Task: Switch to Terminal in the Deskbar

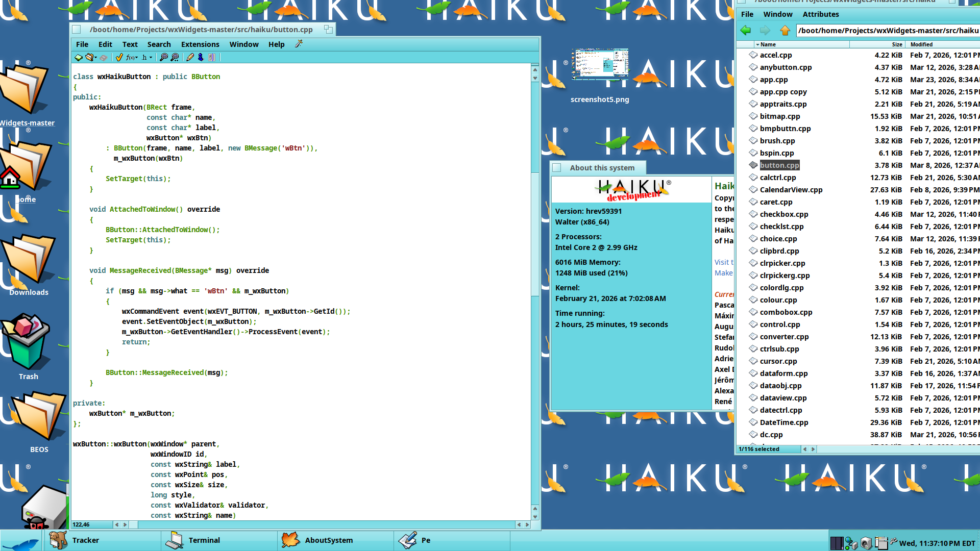Action: coord(204,540)
